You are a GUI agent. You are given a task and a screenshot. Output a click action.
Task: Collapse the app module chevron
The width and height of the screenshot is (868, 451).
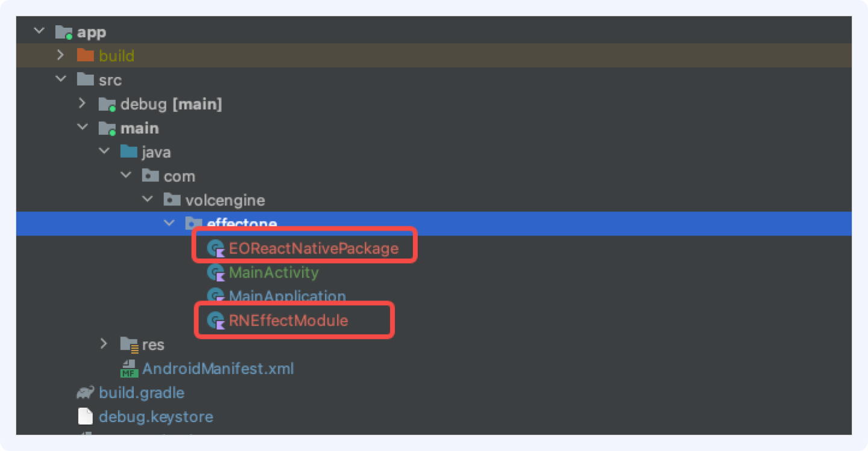[x=39, y=31]
